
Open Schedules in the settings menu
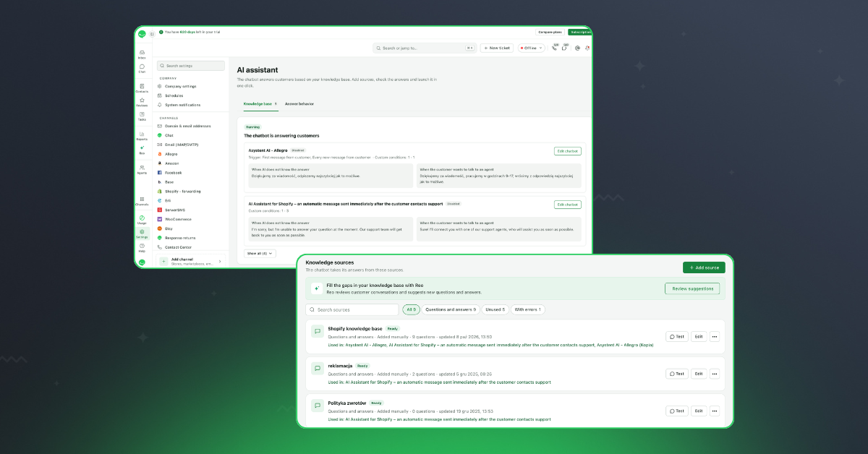[174, 95]
